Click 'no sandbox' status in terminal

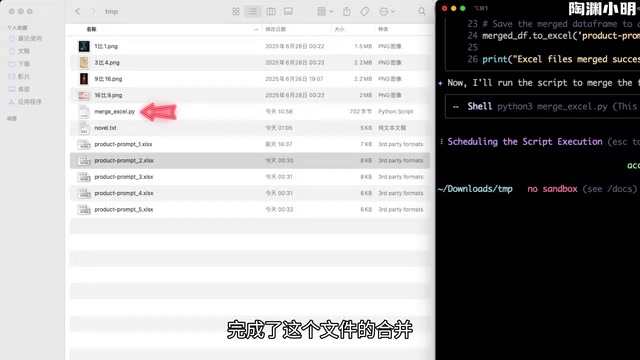click(552, 189)
